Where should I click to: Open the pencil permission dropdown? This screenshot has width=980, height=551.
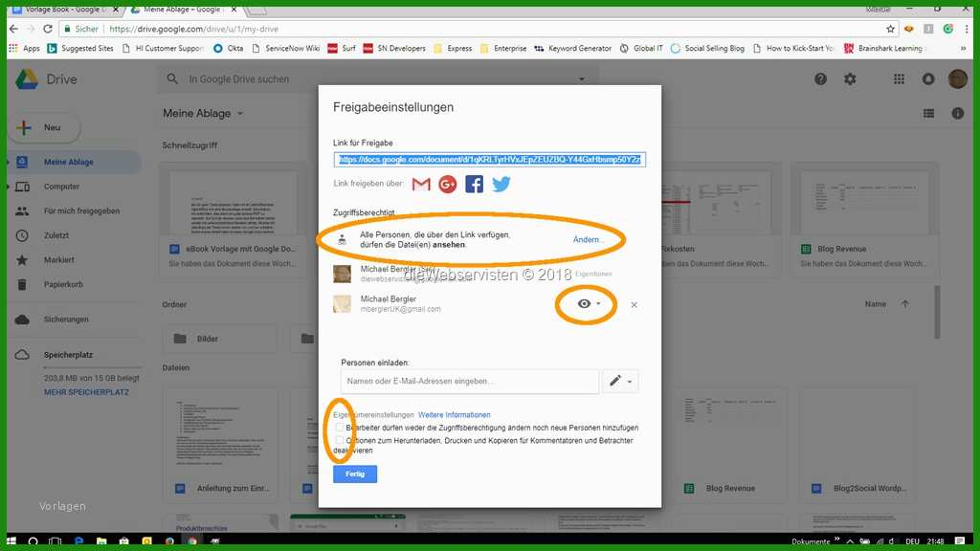[x=620, y=381]
